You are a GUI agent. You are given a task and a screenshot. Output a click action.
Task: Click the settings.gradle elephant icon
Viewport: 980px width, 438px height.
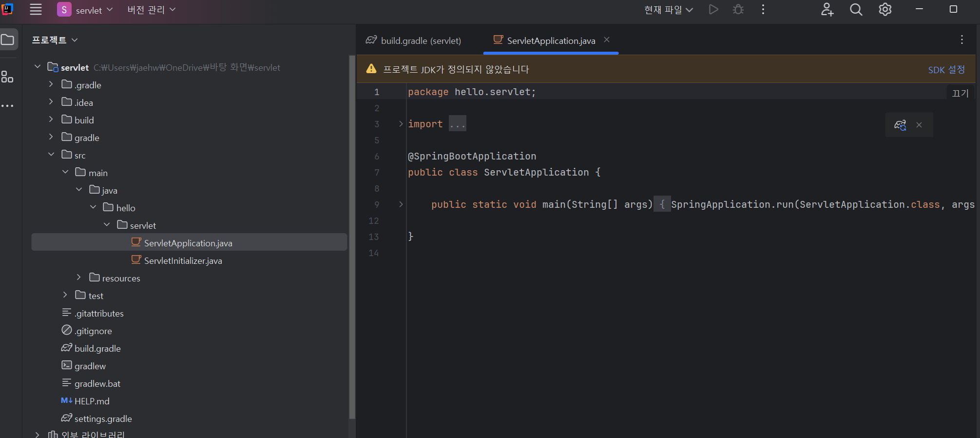point(67,418)
